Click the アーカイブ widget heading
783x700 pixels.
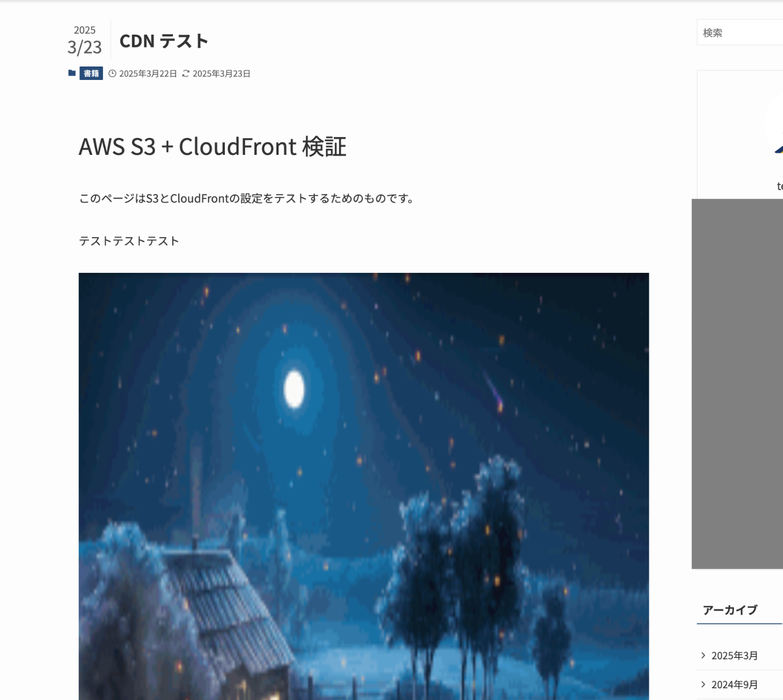[730, 610]
